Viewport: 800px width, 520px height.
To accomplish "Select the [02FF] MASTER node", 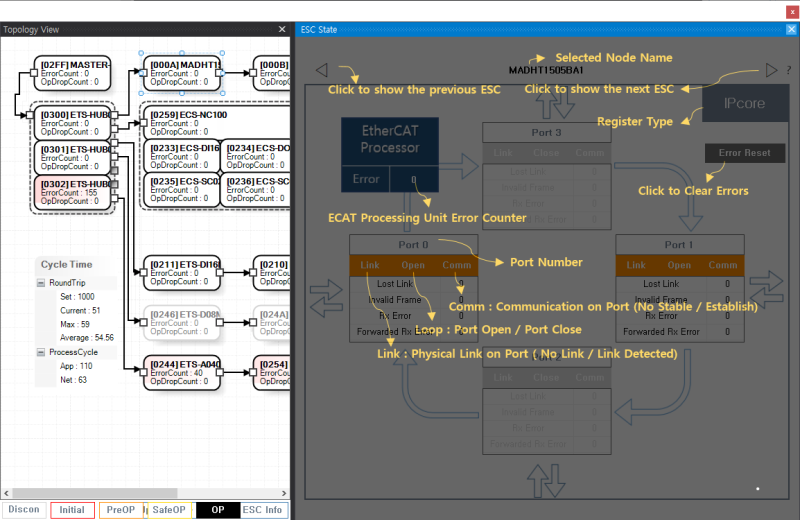I will [x=72, y=72].
